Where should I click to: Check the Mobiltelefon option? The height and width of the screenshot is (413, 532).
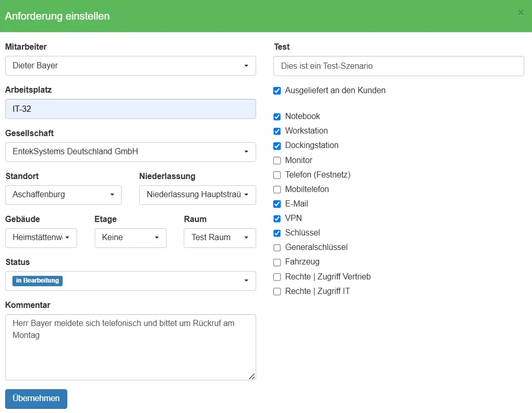pos(277,189)
